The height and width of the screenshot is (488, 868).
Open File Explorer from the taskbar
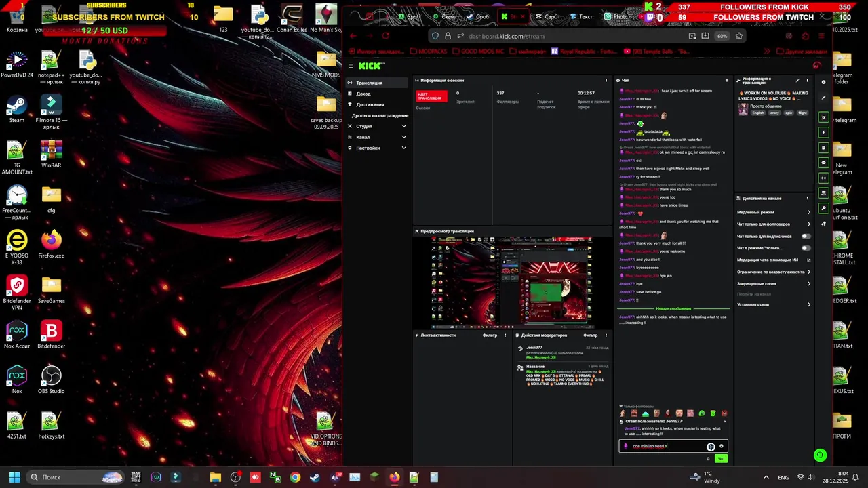tap(216, 477)
